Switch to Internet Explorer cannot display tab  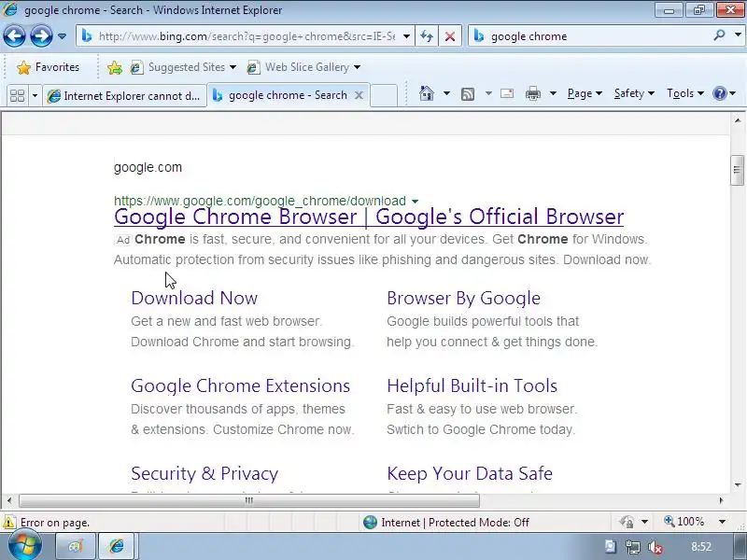tap(124, 96)
